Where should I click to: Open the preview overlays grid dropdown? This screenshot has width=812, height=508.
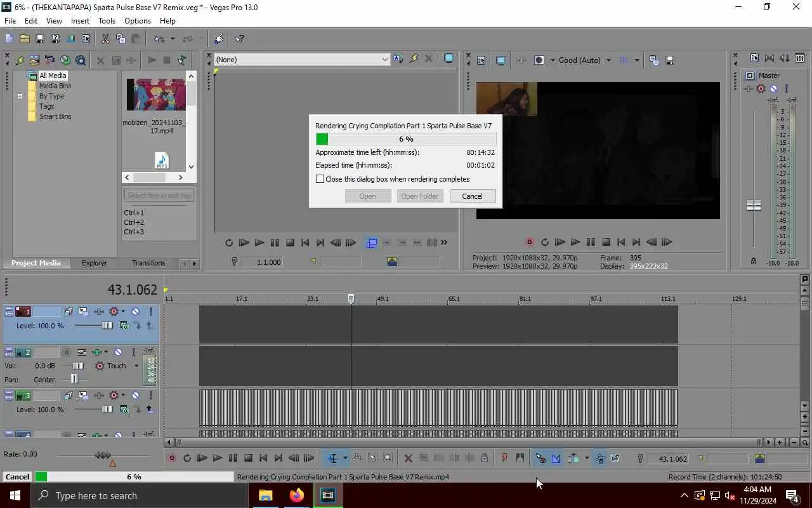pos(637,60)
